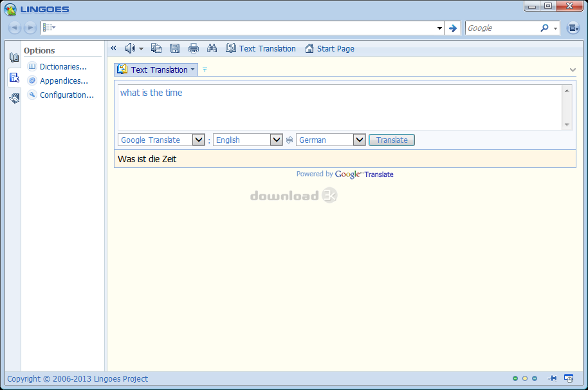Click the copyright Lingoes Project text
Viewport: 588px width, 390px height.
[x=78, y=379]
